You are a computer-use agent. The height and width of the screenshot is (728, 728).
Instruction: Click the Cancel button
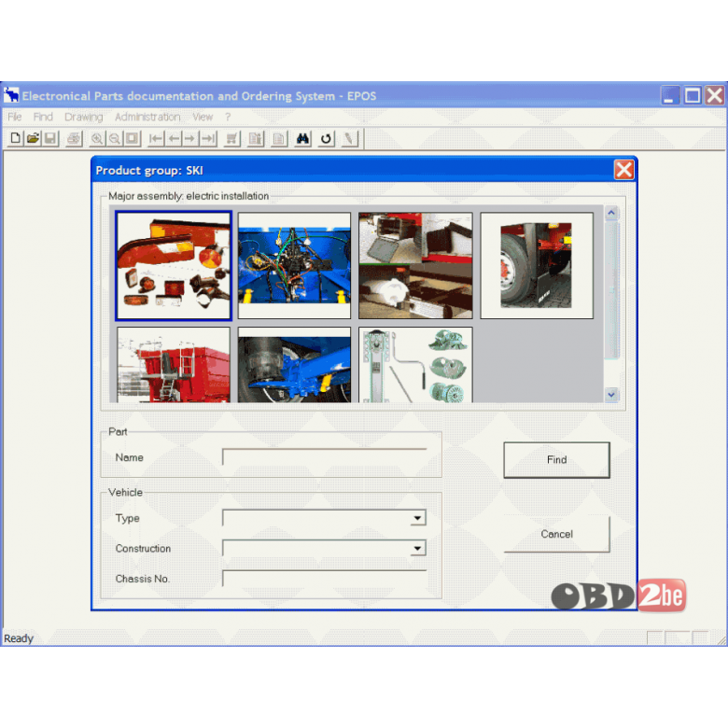click(556, 534)
